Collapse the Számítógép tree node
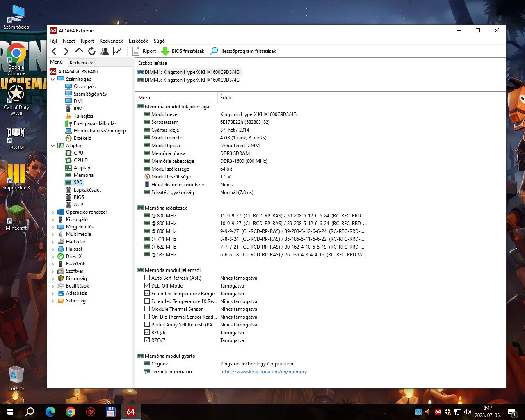Screen dimensions: 525x420 pyautogui.click(x=52, y=79)
